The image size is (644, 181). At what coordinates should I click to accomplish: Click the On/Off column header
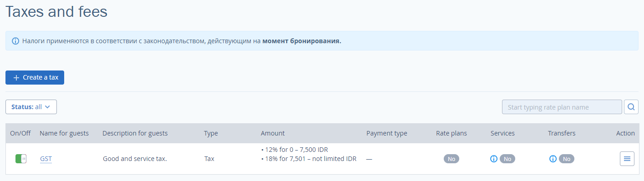pos(20,133)
